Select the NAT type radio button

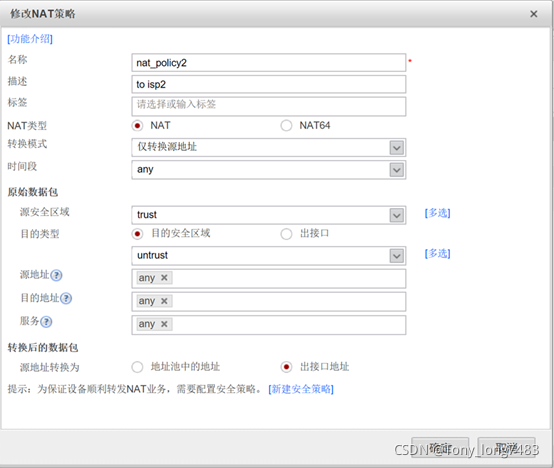point(137,126)
